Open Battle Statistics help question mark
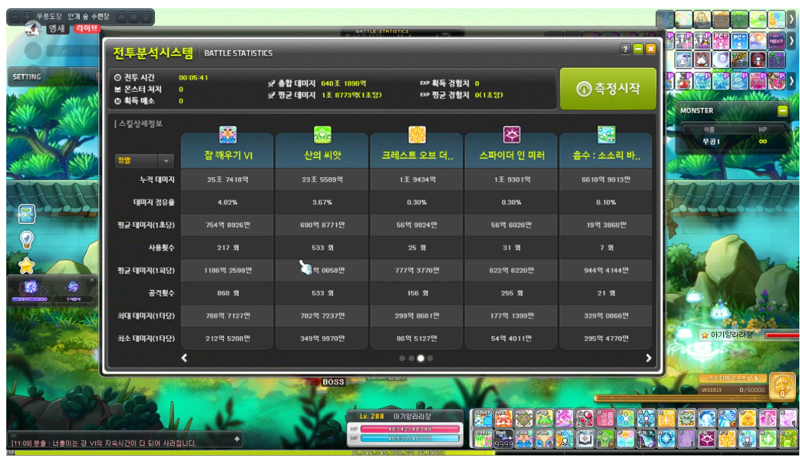The image size is (800, 466). (625, 49)
